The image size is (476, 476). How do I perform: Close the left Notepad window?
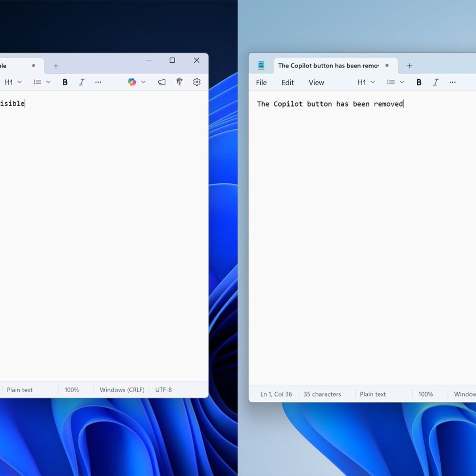(x=196, y=60)
